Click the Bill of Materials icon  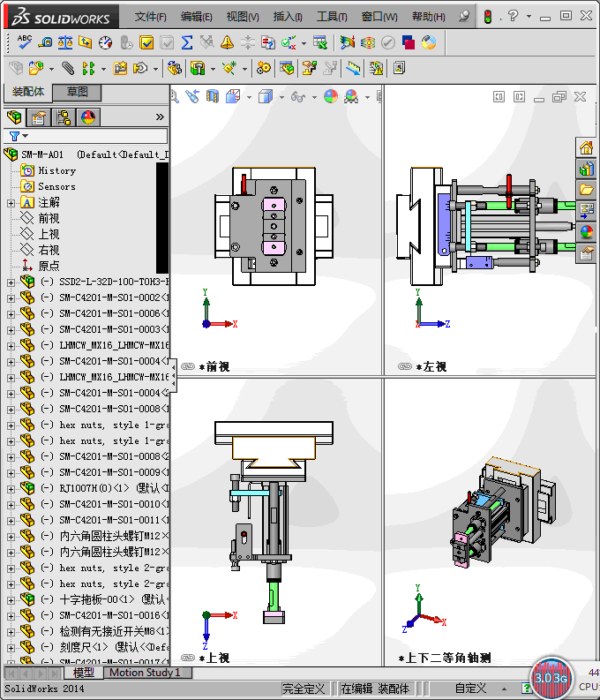click(287, 68)
